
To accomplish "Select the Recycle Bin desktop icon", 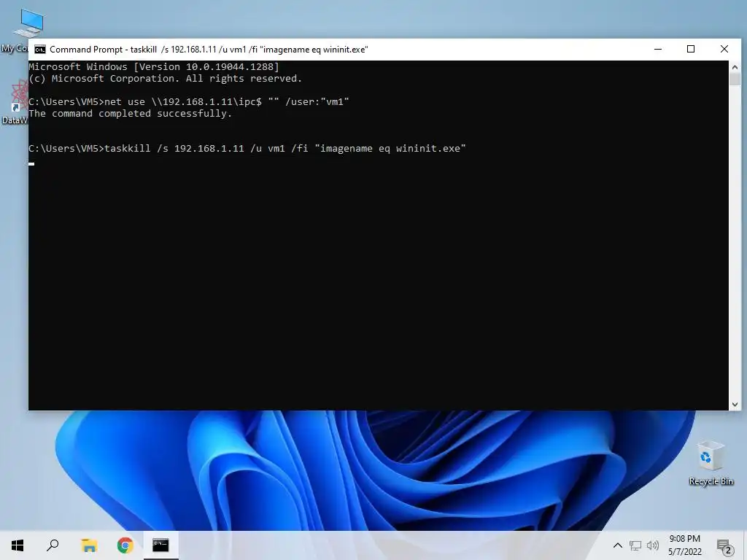I will coord(711,463).
